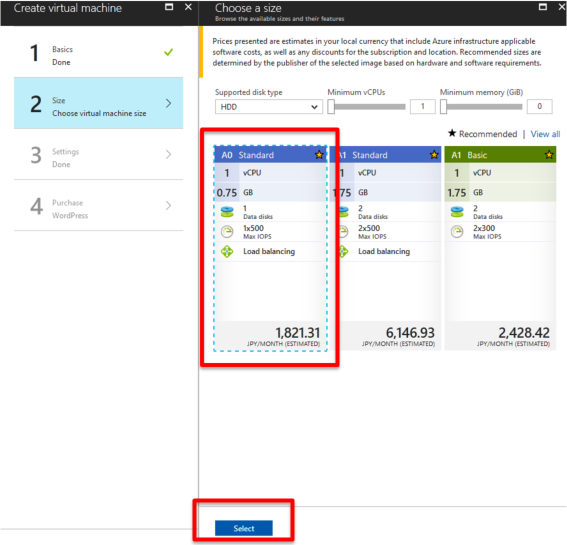
Task: Click the star icon on A0 Standard card
Action: [319, 155]
